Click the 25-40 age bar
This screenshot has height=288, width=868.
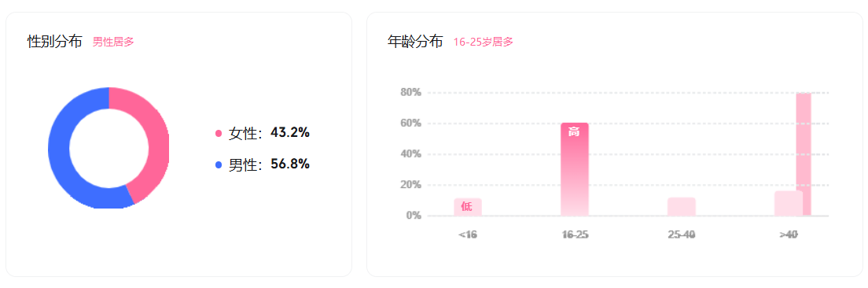tap(682, 207)
